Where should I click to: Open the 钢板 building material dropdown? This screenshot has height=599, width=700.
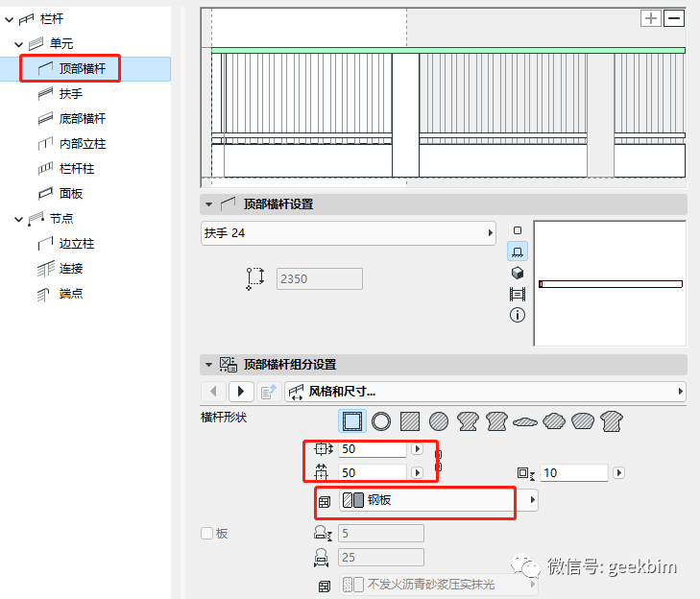[437, 500]
